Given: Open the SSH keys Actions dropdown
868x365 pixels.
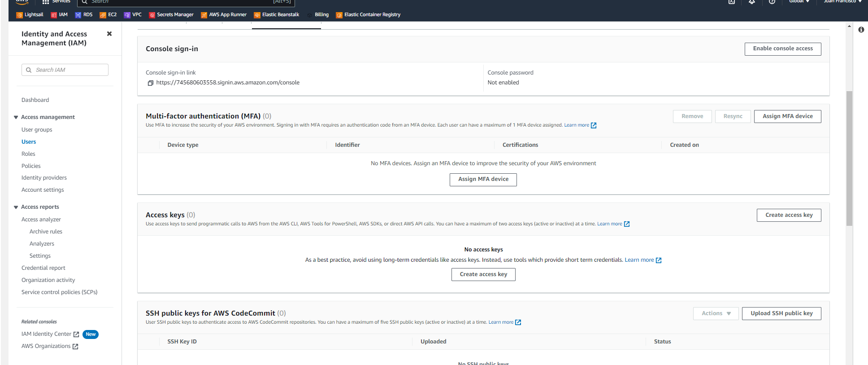Looking at the screenshot, I should 716,313.
